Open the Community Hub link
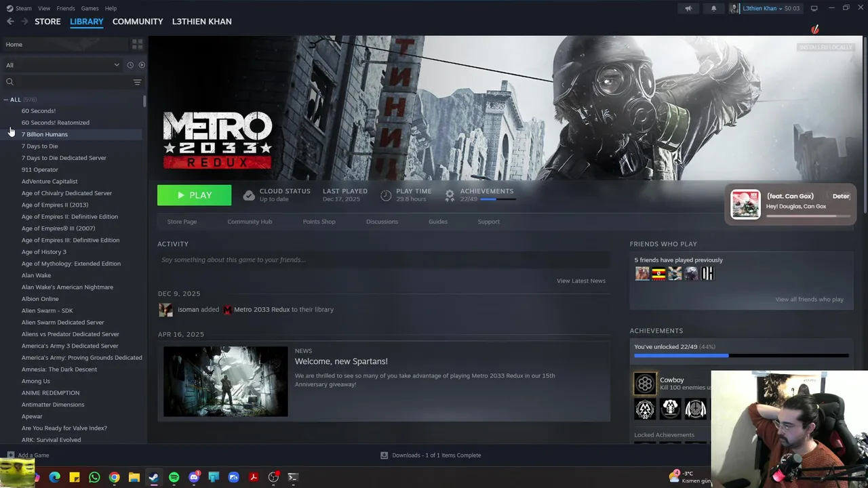 point(250,222)
